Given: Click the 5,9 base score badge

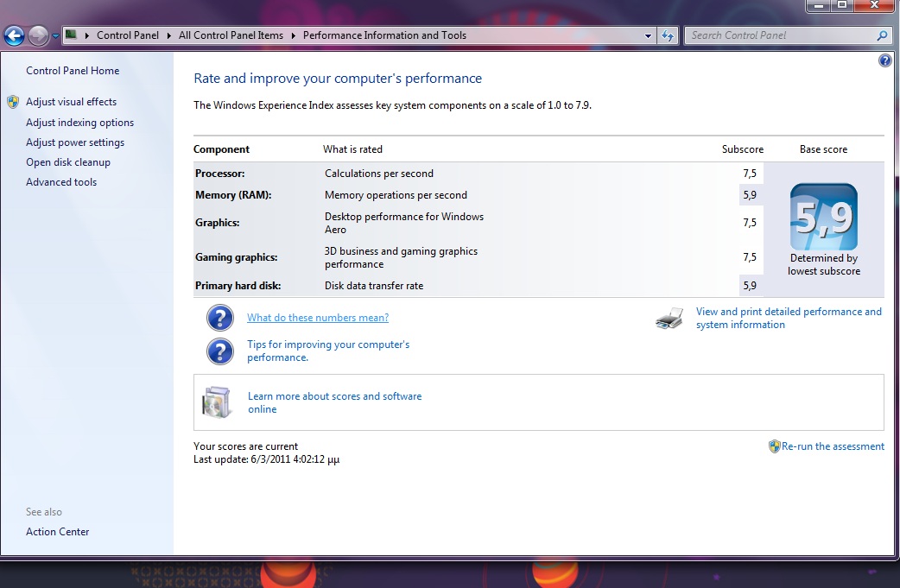Looking at the screenshot, I should pos(824,217).
